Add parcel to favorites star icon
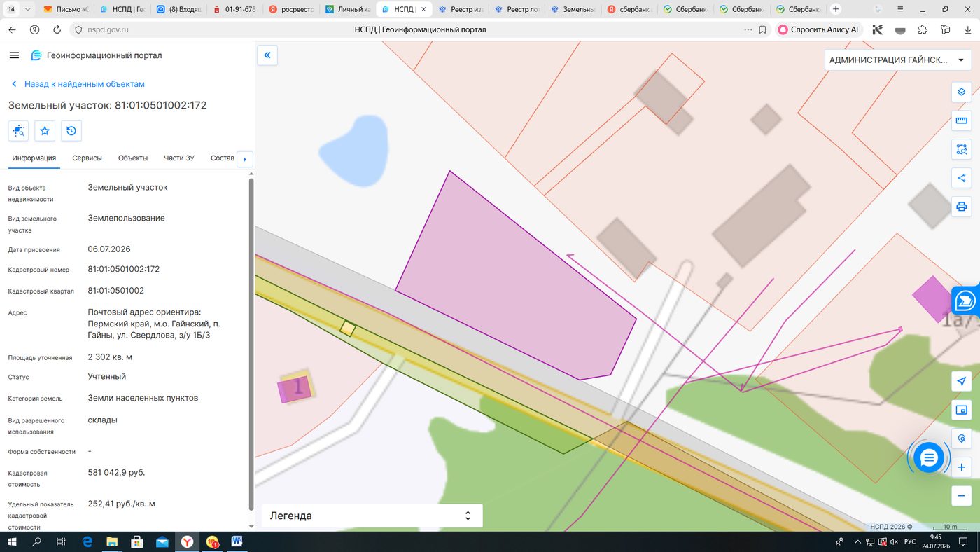This screenshot has height=552, width=980. click(x=45, y=131)
